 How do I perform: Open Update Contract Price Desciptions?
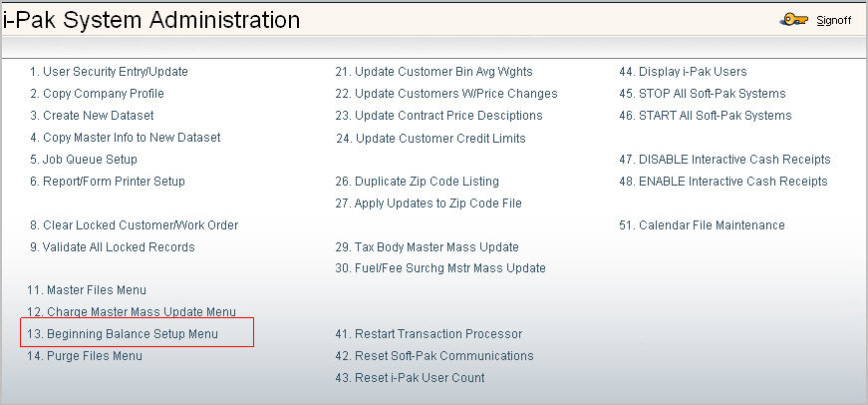click(x=438, y=116)
